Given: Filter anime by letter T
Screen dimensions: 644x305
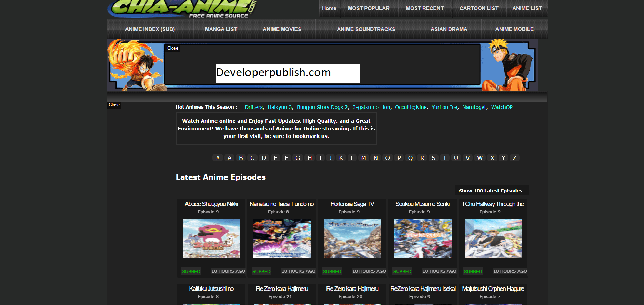Looking at the screenshot, I should pos(445,158).
